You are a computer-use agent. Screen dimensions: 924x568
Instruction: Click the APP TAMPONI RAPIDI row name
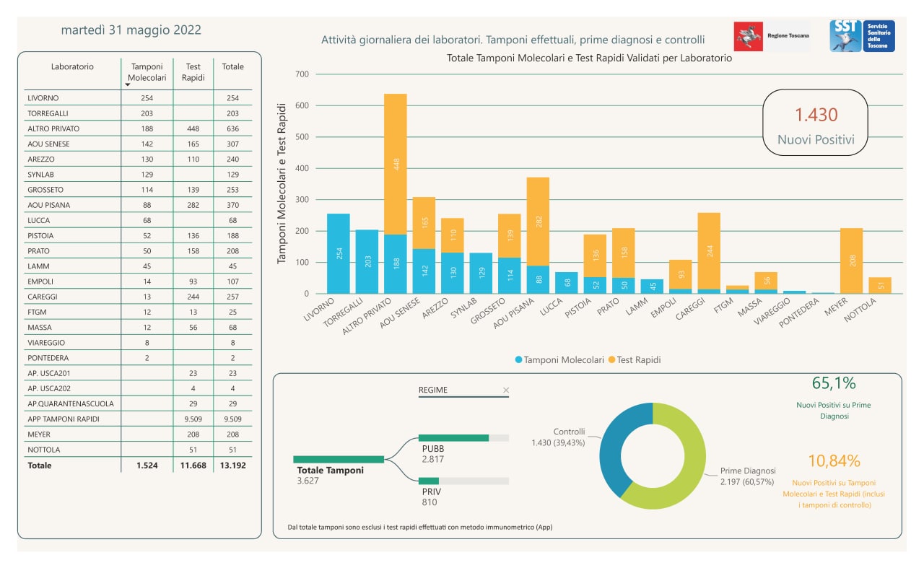[64, 419]
